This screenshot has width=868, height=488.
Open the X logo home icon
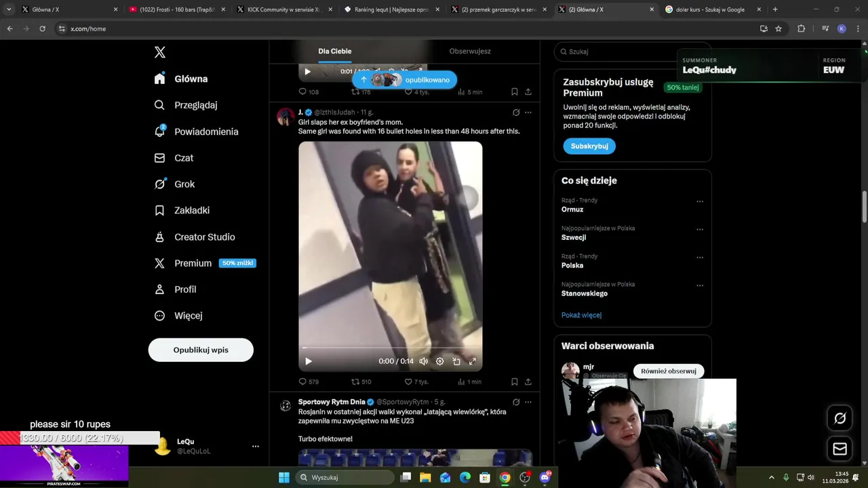160,52
